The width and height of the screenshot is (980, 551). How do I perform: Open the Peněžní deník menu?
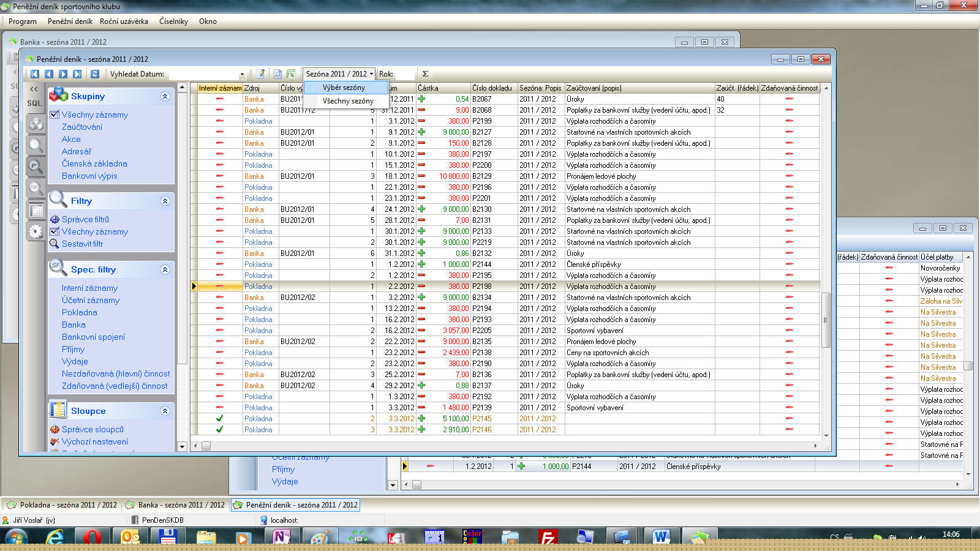pyautogui.click(x=70, y=21)
